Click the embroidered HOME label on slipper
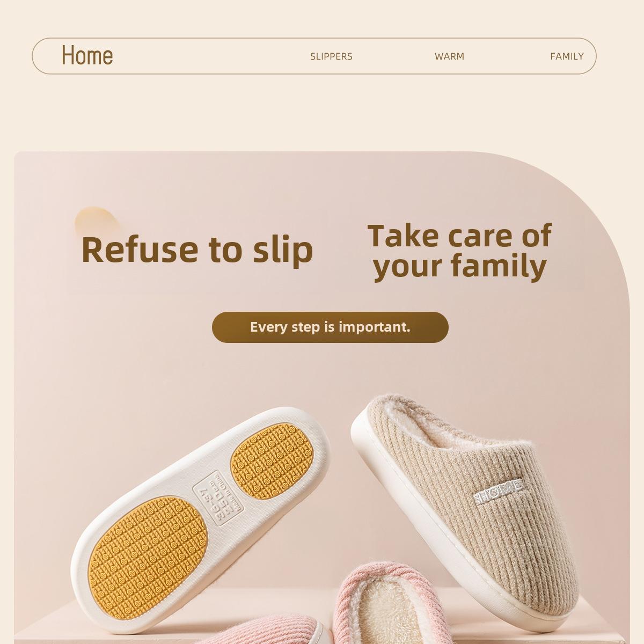Screen dimensions: 644x644 click(x=498, y=490)
